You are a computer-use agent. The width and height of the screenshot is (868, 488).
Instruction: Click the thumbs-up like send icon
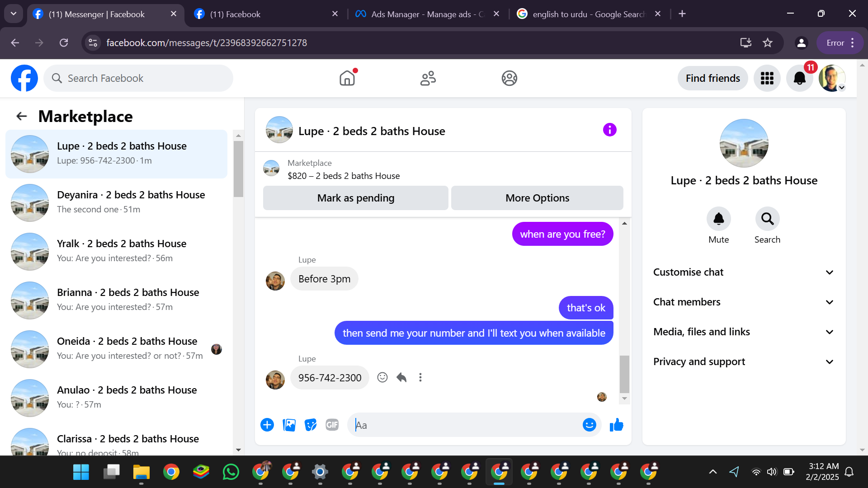coord(616,425)
